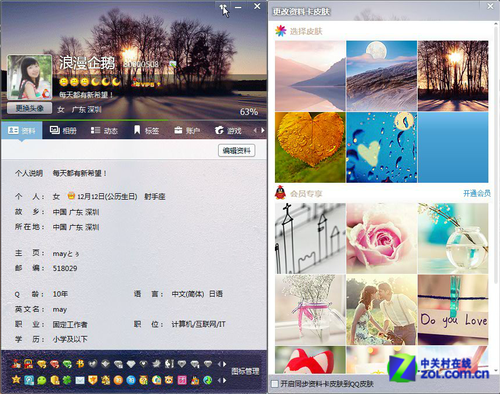Click the small picture icon beside QQ number 80800508
This screenshot has height=394, width=500.
point(172,64)
